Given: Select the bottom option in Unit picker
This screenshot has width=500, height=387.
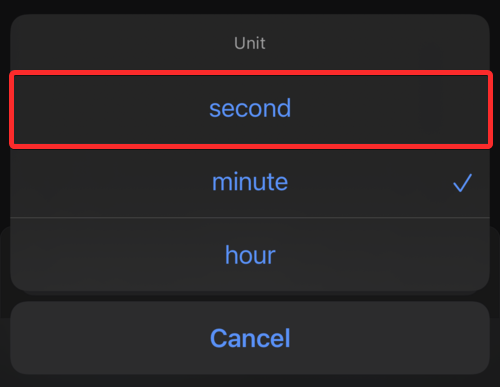Looking at the screenshot, I should pyautogui.click(x=250, y=255).
